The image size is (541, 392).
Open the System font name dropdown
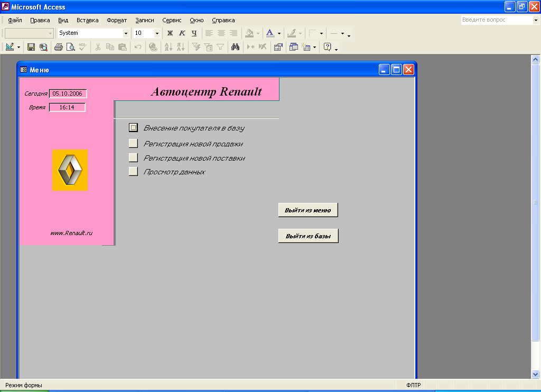tap(126, 33)
